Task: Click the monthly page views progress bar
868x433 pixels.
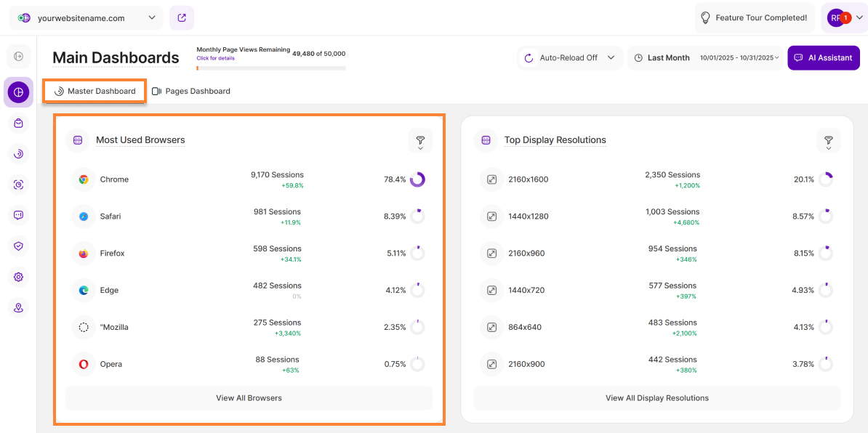Action: (x=270, y=68)
